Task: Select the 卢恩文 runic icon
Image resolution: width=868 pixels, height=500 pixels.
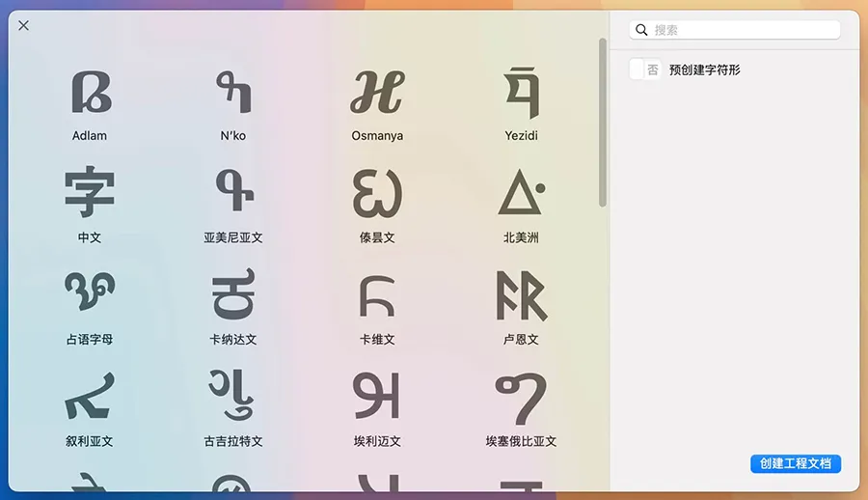Action: click(521, 295)
